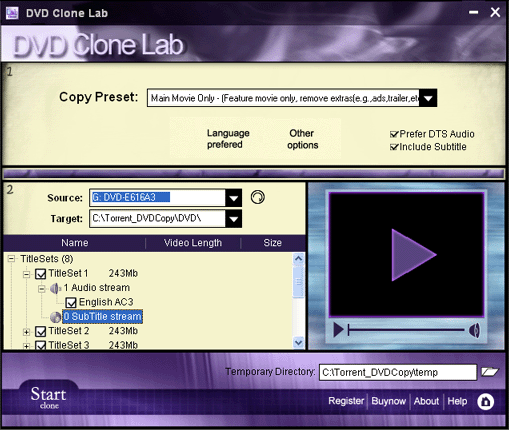Click the DVD Clone Lab title bar icon
Image resolution: width=509 pixels, height=430 pixels.
(x=12, y=13)
